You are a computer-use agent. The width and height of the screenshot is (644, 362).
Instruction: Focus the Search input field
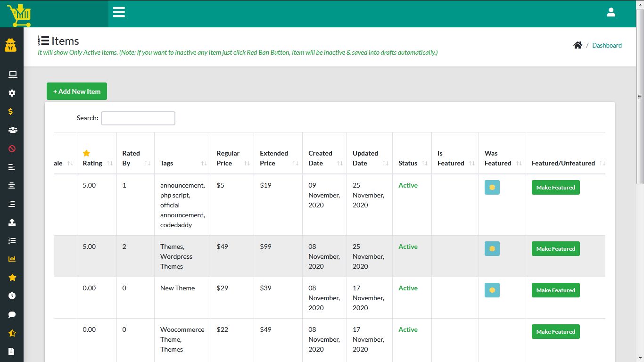(x=138, y=118)
